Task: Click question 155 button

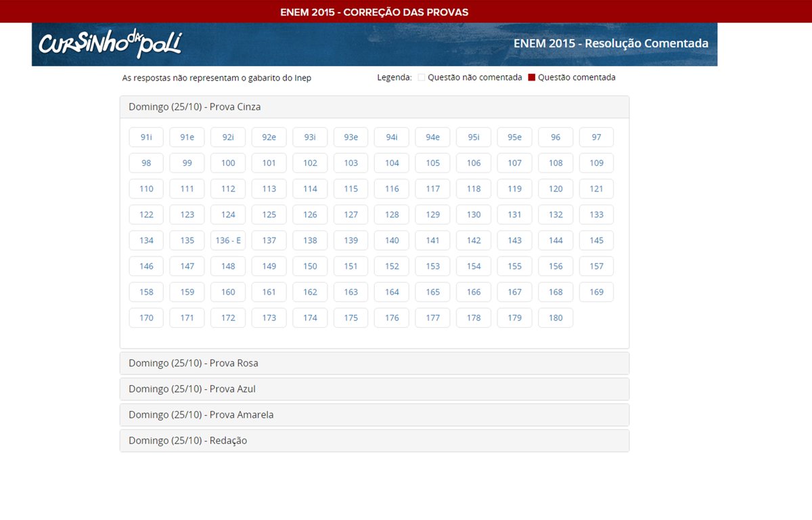Action: click(515, 265)
